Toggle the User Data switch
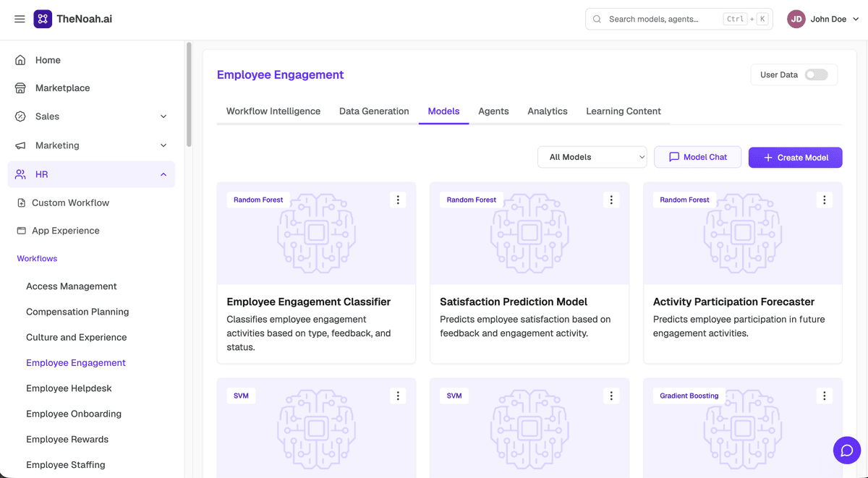Screen dimensions: 868x478 tap(817, 74)
